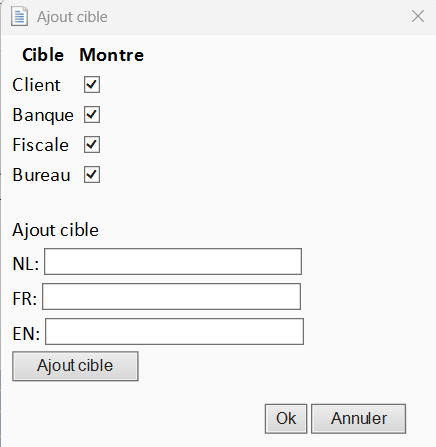Click the Montre column header
Screen dimensions: 436x447
[x=112, y=55]
